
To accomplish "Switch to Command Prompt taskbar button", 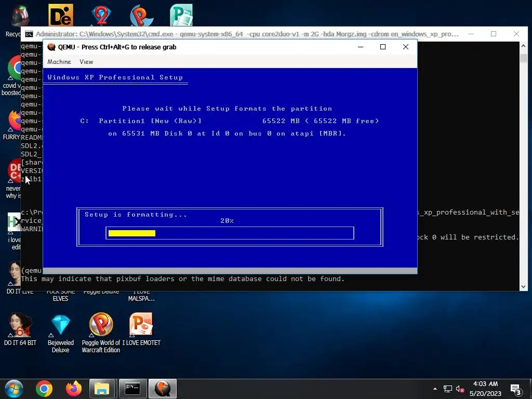I will (132, 389).
